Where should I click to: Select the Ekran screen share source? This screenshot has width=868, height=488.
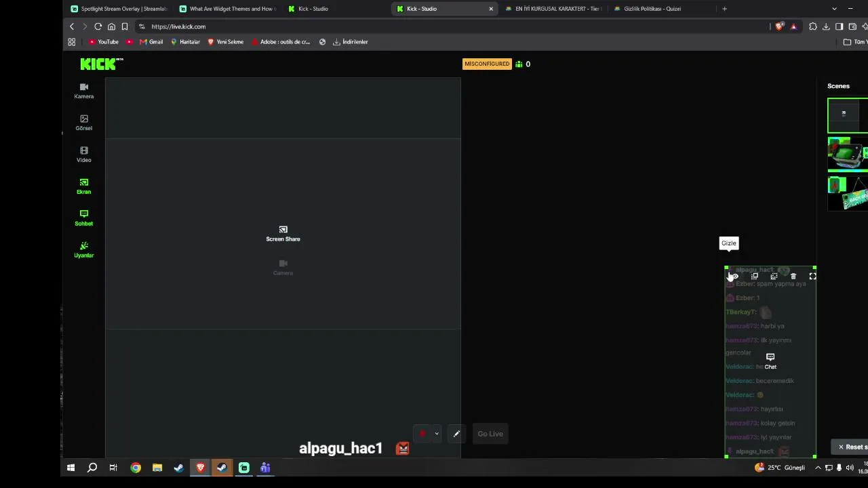pyautogui.click(x=84, y=186)
